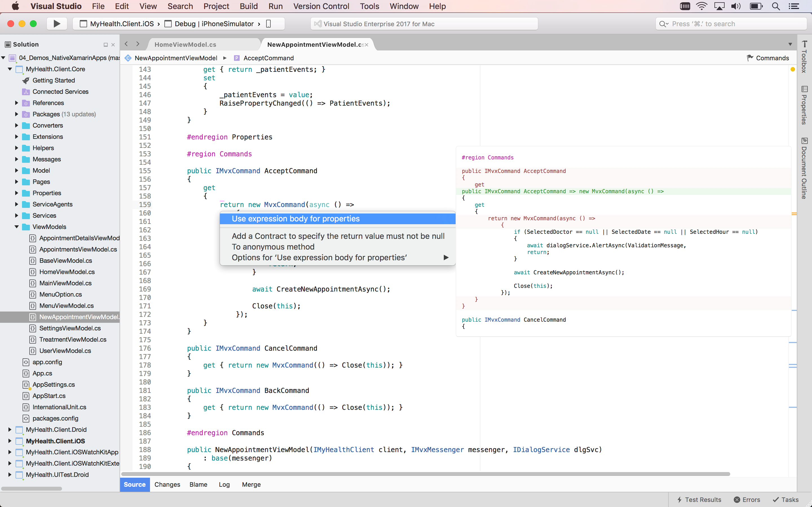
Task: Click the Wi-Fi status icon
Action: pos(701,6)
